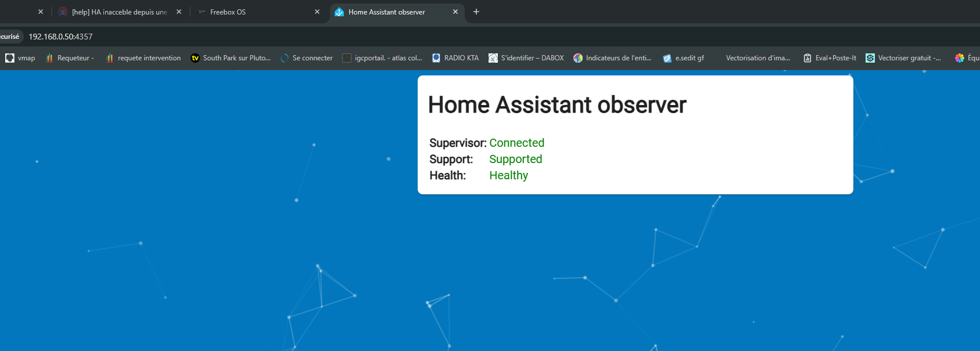The image size is (980, 351).
Task: Click the DABOX bookmark favicon
Action: click(x=493, y=58)
